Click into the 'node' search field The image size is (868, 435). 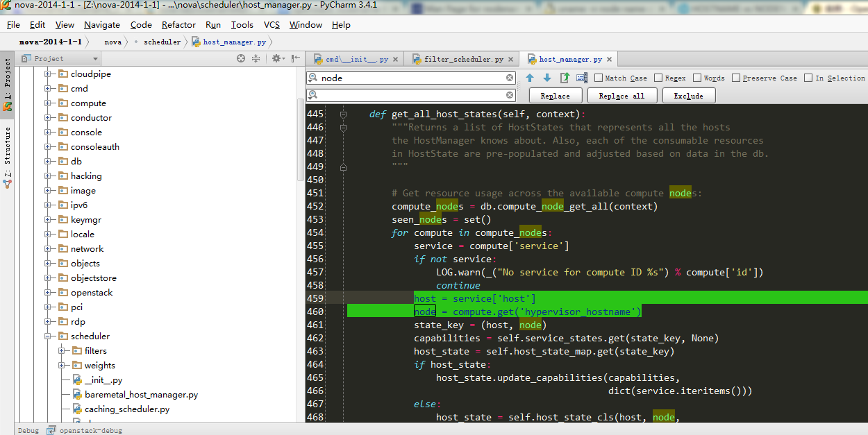[x=411, y=78]
